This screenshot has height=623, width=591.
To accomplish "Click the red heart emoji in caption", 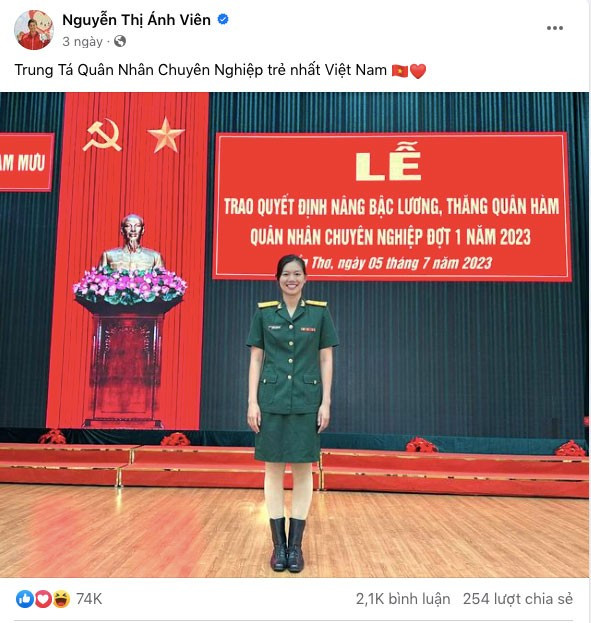I will point(418,71).
